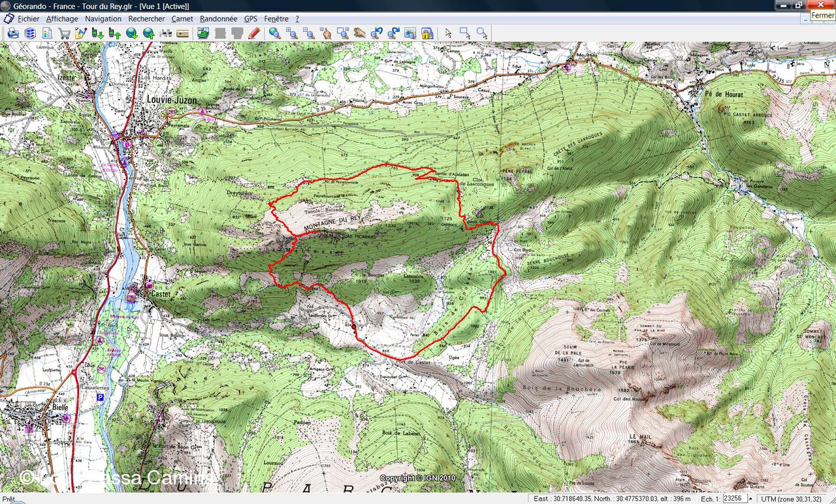Click the black waypoint dot on red trail
The height and width of the screenshot is (504, 836).
[353, 326]
